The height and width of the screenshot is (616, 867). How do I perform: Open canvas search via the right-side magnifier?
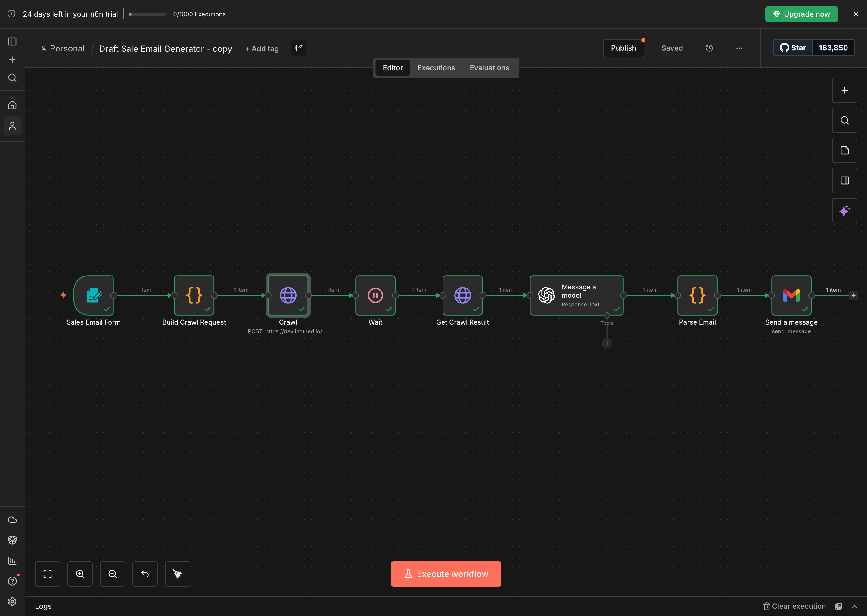[x=844, y=120]
